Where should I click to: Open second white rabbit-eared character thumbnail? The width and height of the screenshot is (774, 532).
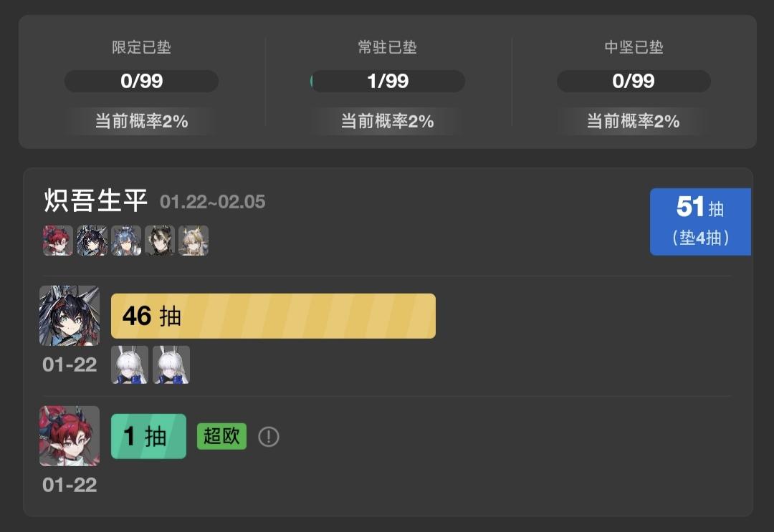(x=171, y=364)
